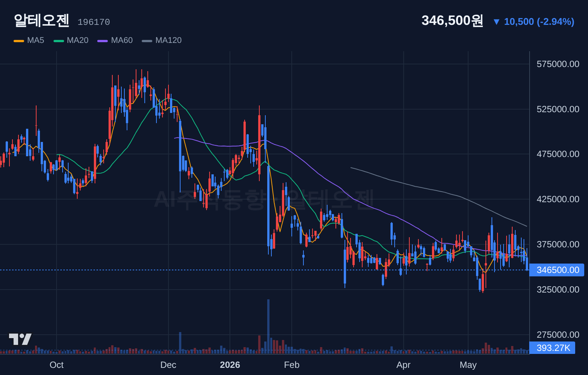
Task: Click the stock name 알테오젠
Action: 41,20
